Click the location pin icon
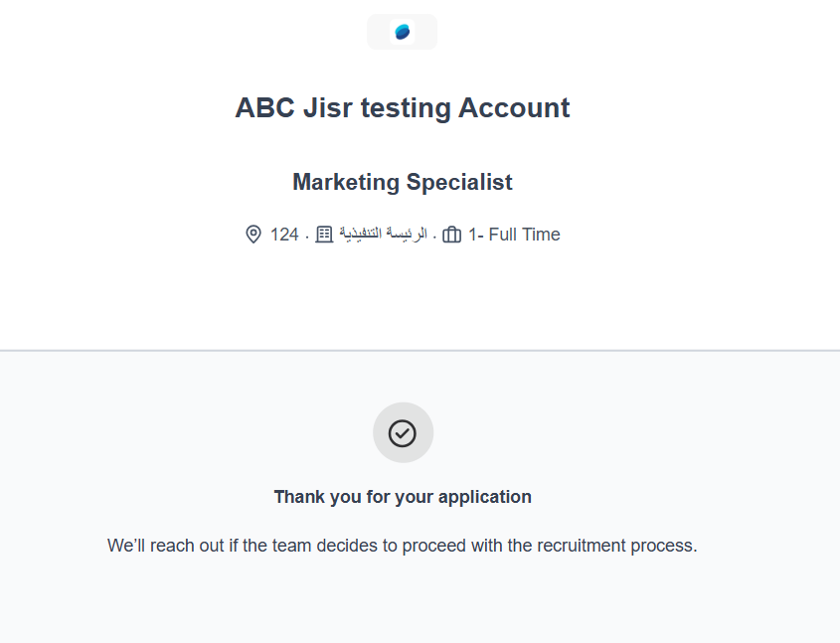This screenshot has height=643, width=840. tap(253, 235)
